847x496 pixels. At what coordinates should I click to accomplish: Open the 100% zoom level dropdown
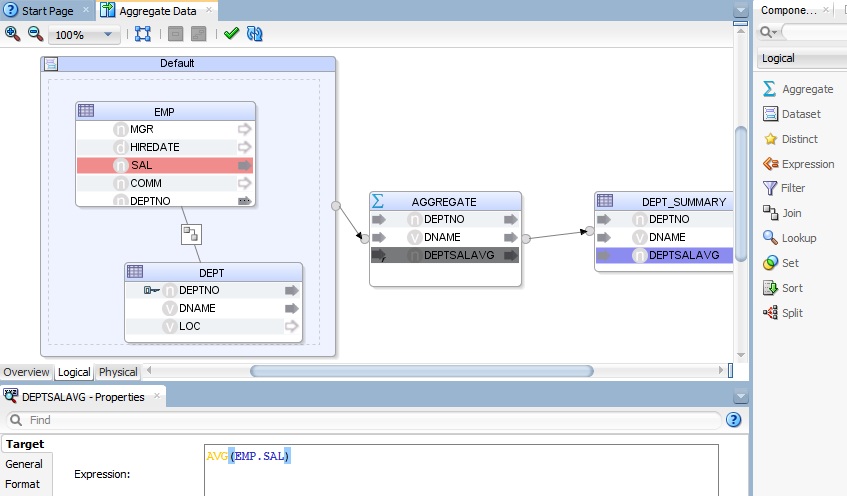84,35
